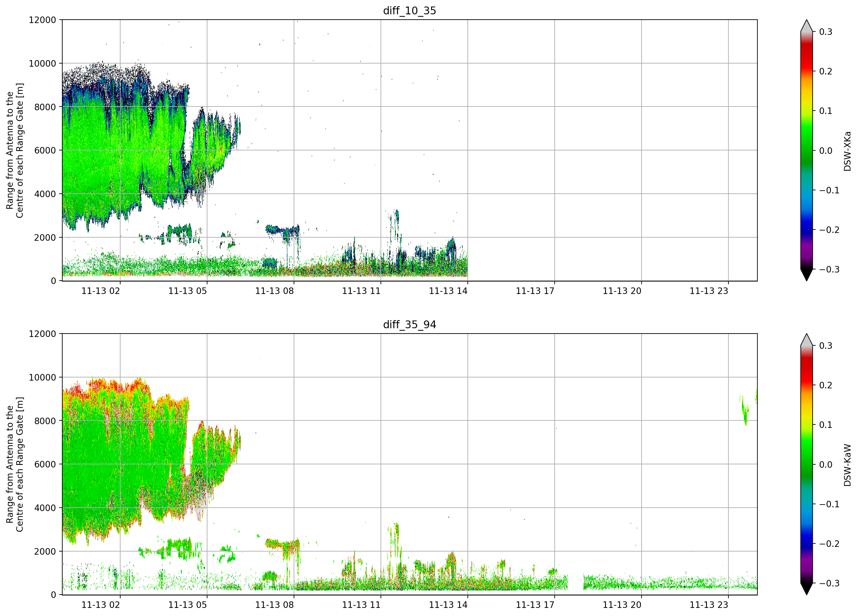Click tick label 11-13 08 under diff_10_35
This screenshot has width=858, height=616.
pos(275,291)
